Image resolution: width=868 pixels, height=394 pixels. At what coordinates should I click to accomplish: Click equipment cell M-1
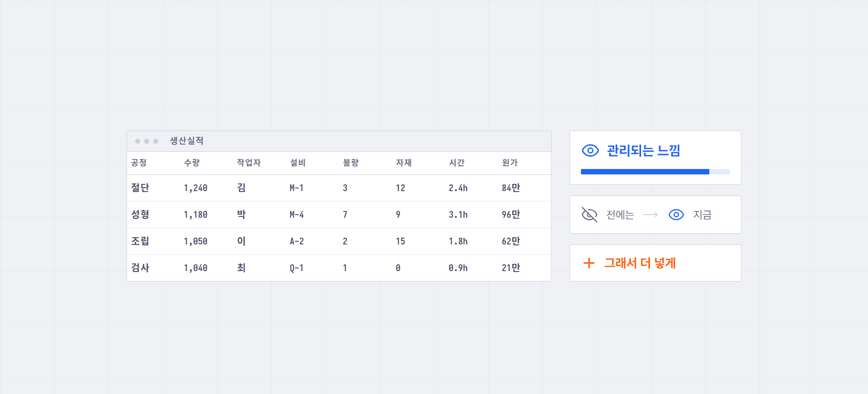tap(297, 188)
